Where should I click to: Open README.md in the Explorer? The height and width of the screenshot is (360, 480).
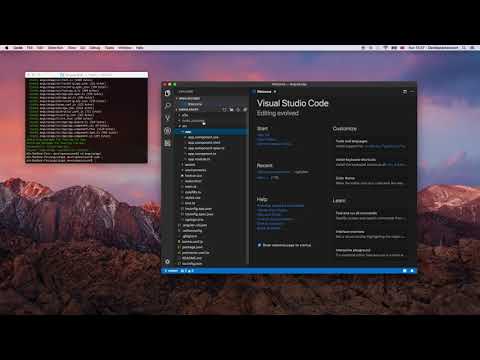(192, 258)
